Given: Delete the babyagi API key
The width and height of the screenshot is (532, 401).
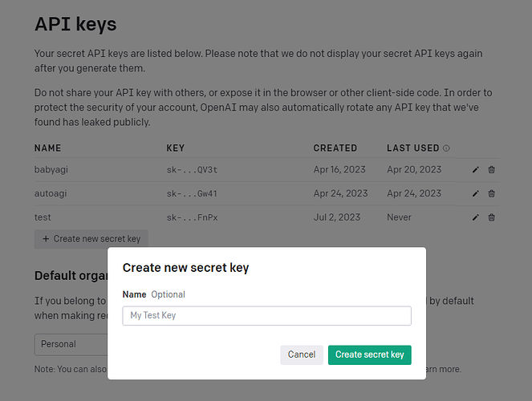Looking at the screenshot, I should (492, 170).
